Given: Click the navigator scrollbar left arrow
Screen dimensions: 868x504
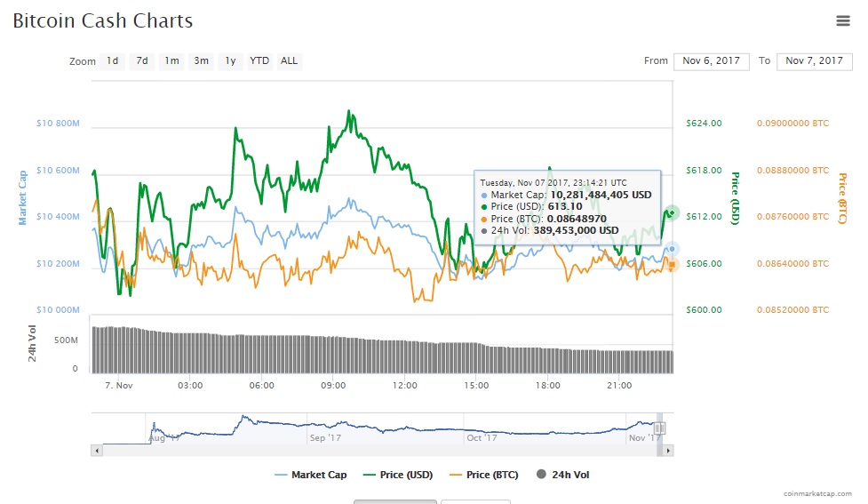Looking at the screenshot, I should (x=97, y=451).
